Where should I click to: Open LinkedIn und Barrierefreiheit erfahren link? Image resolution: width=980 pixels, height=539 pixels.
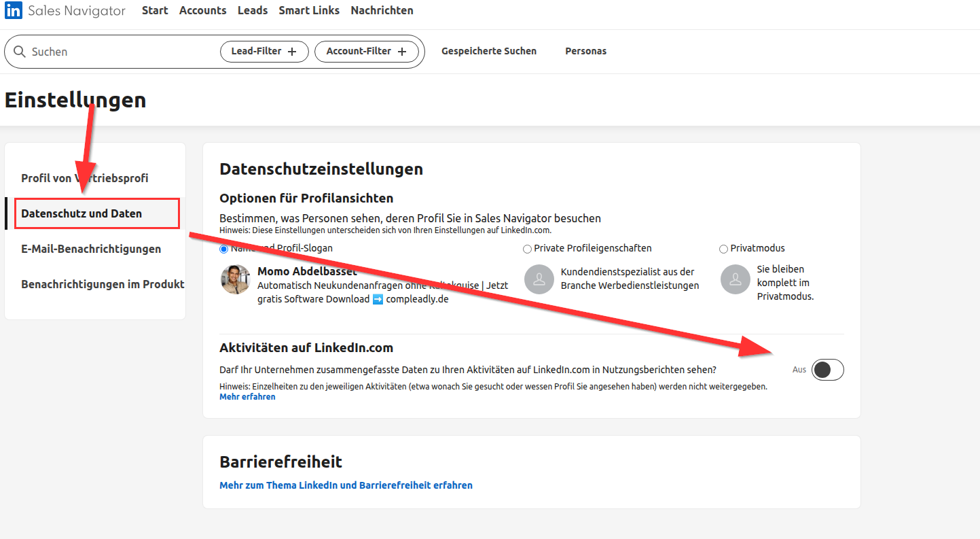point(346,485)
